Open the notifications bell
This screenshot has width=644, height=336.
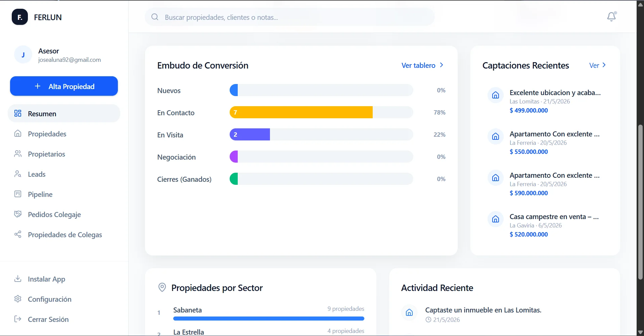611,17
